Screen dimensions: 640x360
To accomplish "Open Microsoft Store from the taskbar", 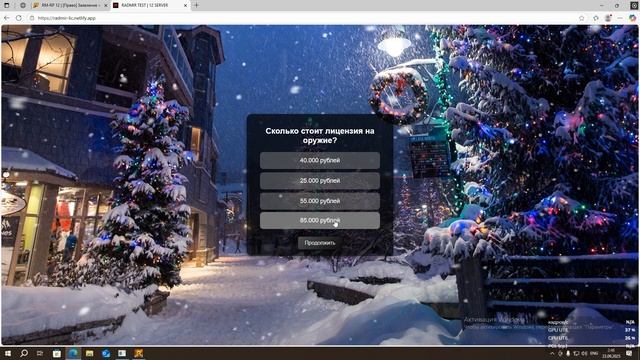I will (57, 353).
